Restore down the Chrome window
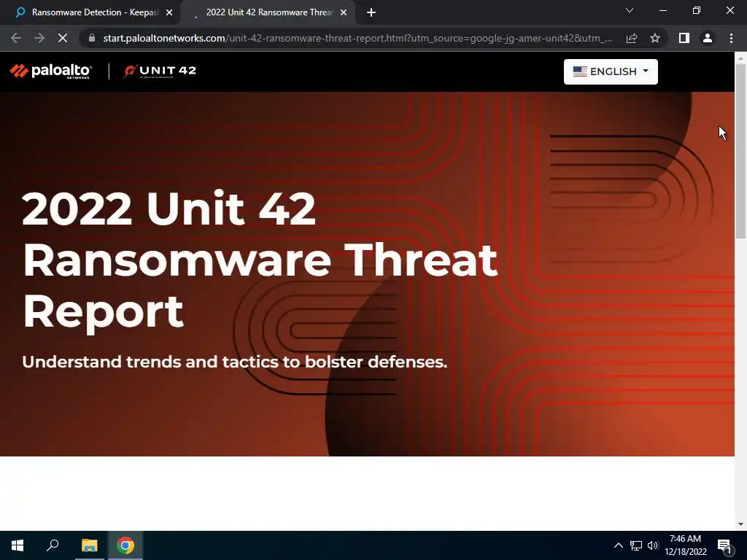Viewport: 747px width, 560px height. tap(697, 10)
